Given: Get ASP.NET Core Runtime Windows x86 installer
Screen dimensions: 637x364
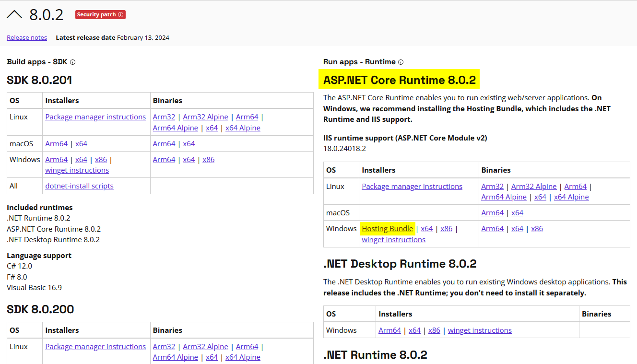Looking at the screenshot, I should pos(447,229).
